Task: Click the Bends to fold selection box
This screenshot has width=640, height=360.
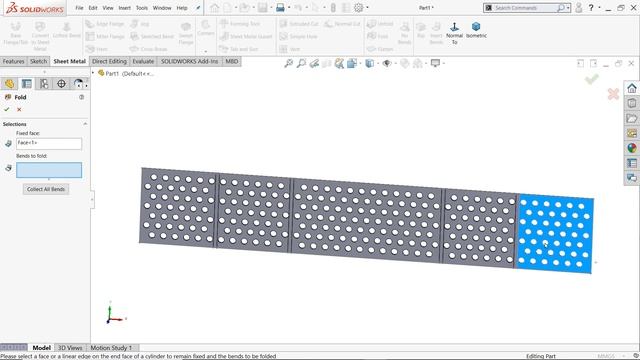Action: click(49, 170)
